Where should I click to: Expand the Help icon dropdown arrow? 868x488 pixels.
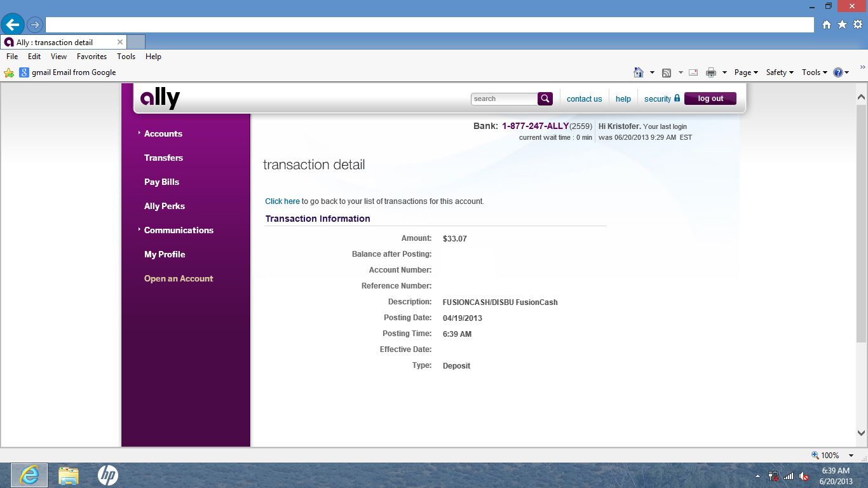pyautogui.click(x=847, y=72)
